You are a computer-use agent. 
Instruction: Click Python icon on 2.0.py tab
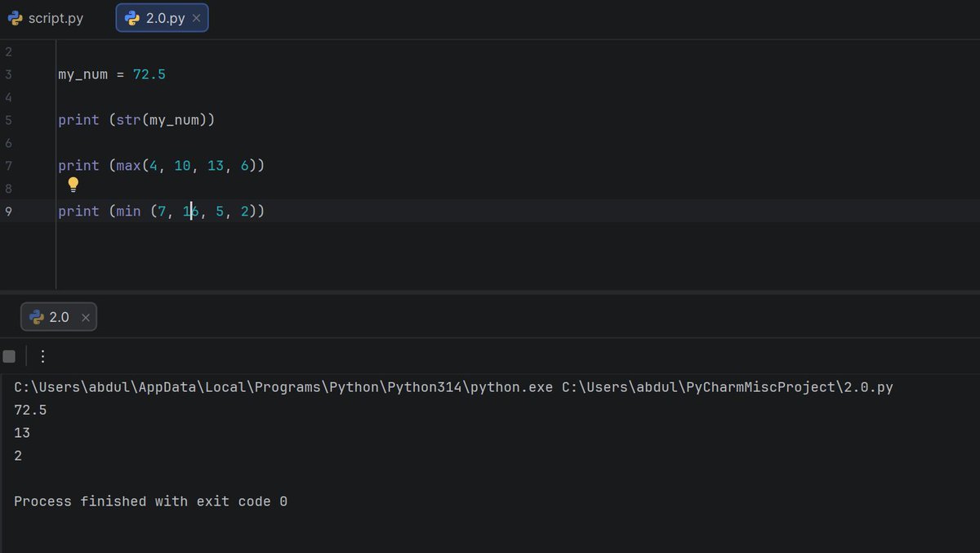[132, 18]
